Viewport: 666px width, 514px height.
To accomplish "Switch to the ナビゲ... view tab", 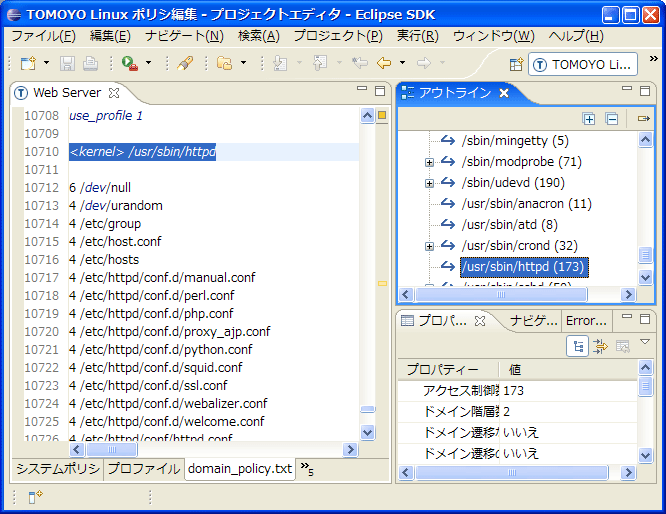I will click(533, 321).
